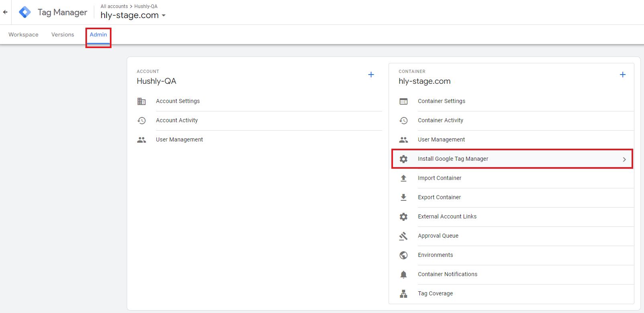Click the Account Settings building icon
Screen dimensions: 644x313
tap(142, 101)
